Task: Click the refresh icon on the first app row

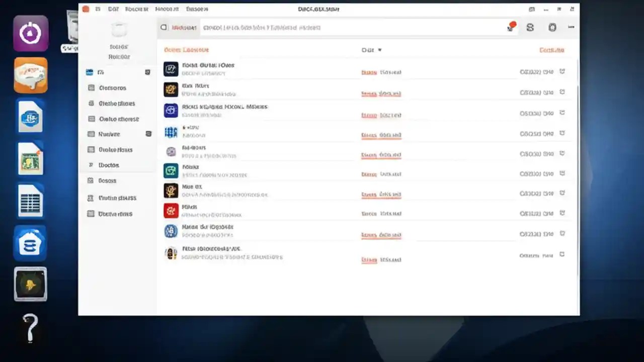Action: [562, 71]
